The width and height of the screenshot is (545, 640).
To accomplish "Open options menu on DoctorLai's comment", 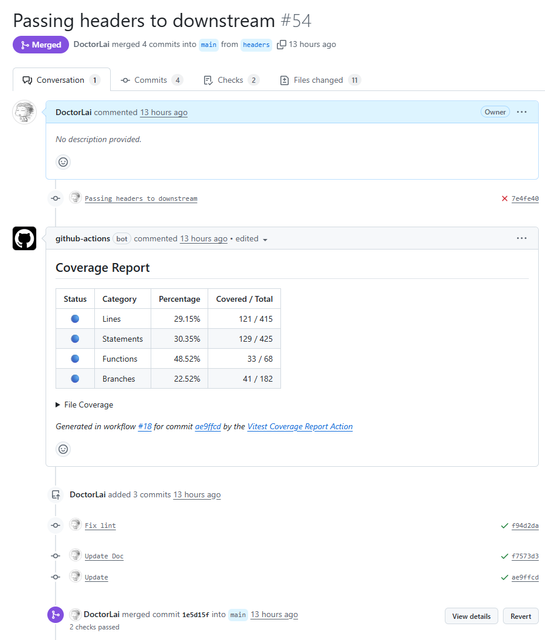I will tap(521, 112).
